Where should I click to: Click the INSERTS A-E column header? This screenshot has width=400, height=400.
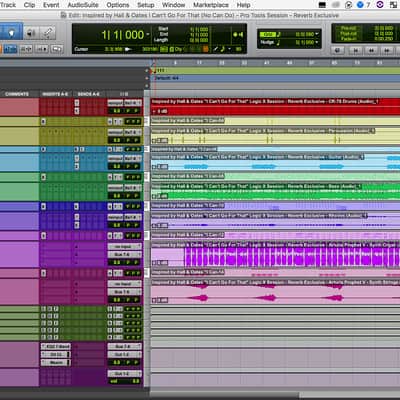[x=55, y=94]
